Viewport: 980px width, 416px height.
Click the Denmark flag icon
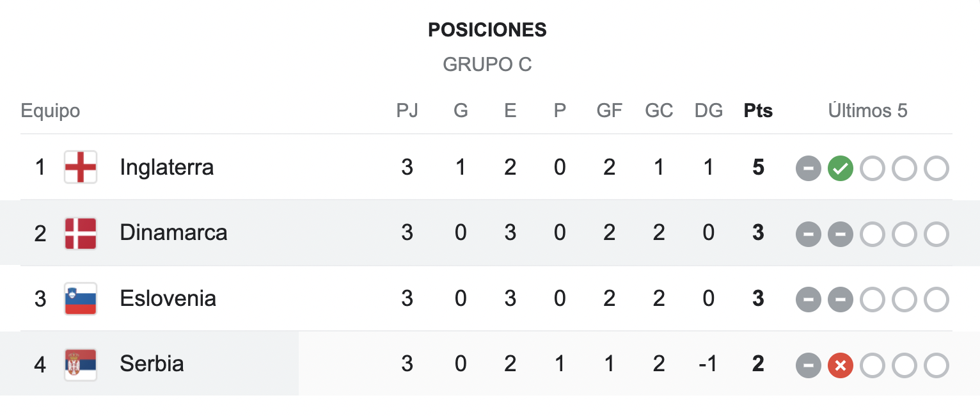click(x=81, y=233)
